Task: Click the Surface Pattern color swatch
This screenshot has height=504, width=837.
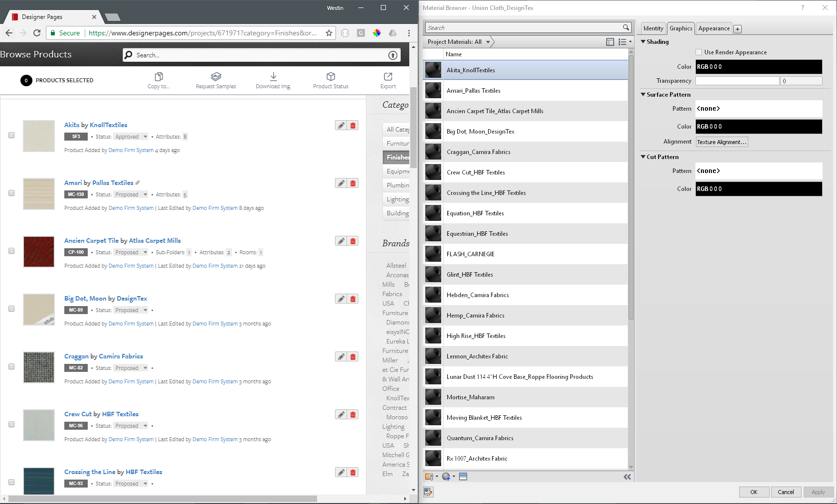Action: pos(759,127)
